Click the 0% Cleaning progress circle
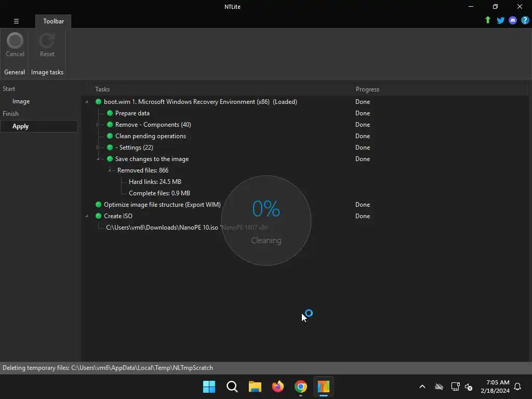 click(x=266, y=220)
